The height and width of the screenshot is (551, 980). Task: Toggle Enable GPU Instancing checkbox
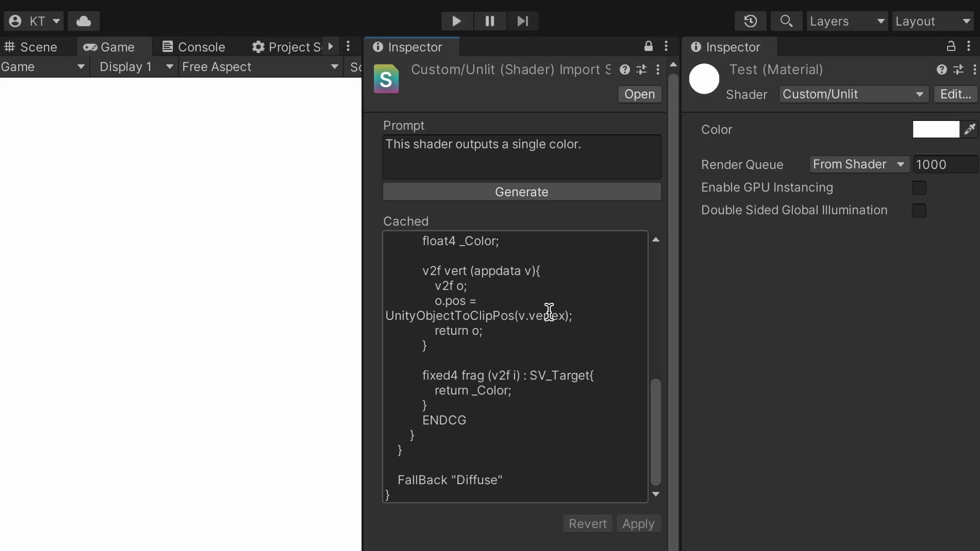tap(919, 187)
